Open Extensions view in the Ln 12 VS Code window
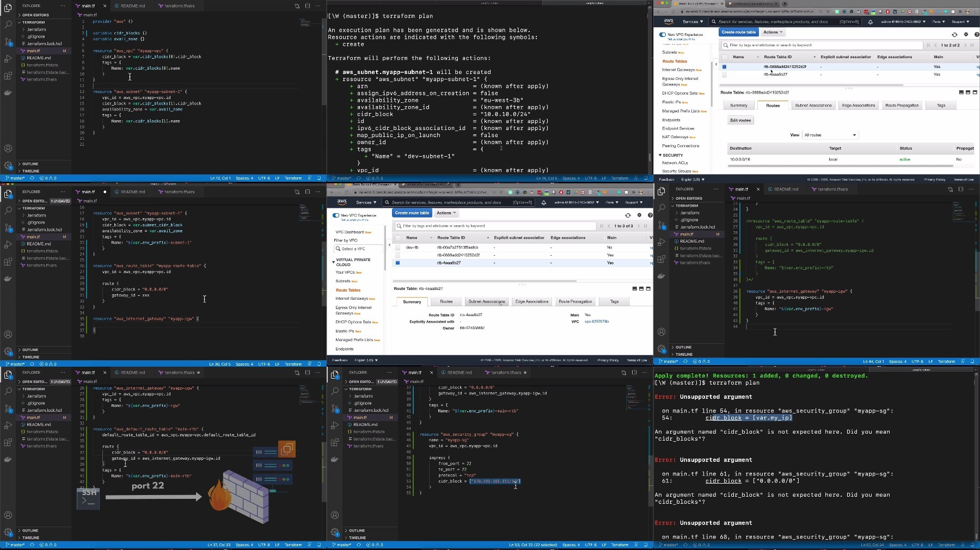Viewport: 980px width, 550px height. (8, 76)
